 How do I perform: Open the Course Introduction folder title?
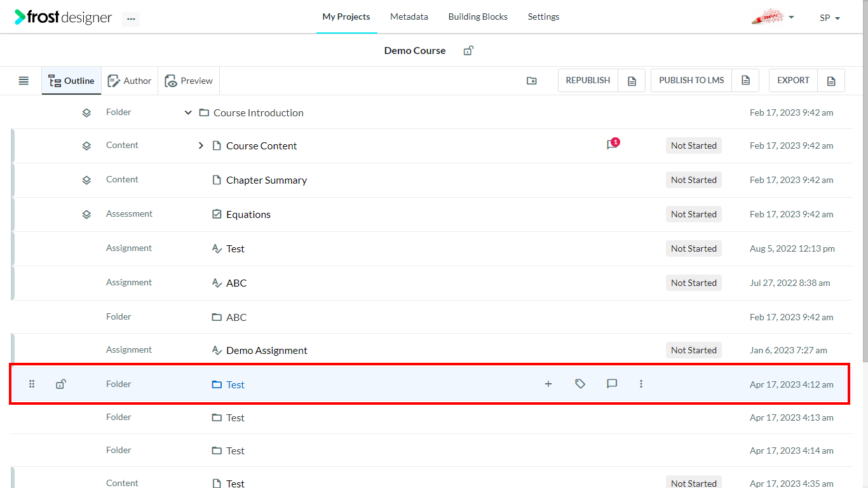pyautogui.click(x=259, y=112)
